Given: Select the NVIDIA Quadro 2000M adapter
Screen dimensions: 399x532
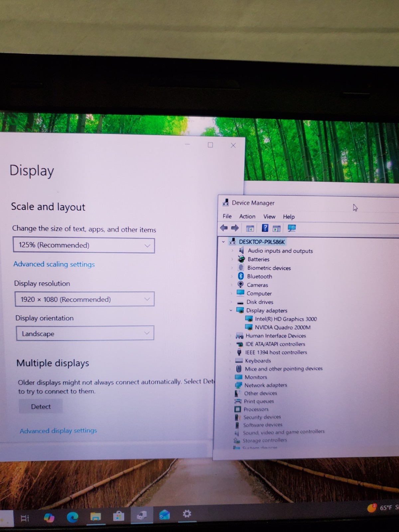Looking at the screenshot, I should pyautogui.click(x=283, y=327).
